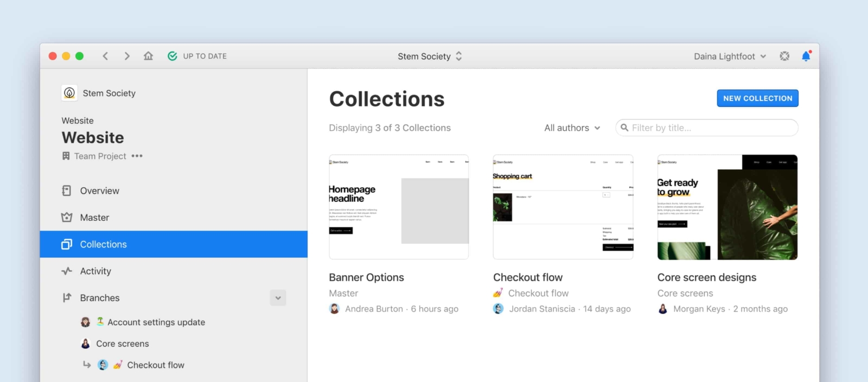Click Morgan Keys' avatar on collection card
Screen dimensions: 868x382
pos(662,309)
